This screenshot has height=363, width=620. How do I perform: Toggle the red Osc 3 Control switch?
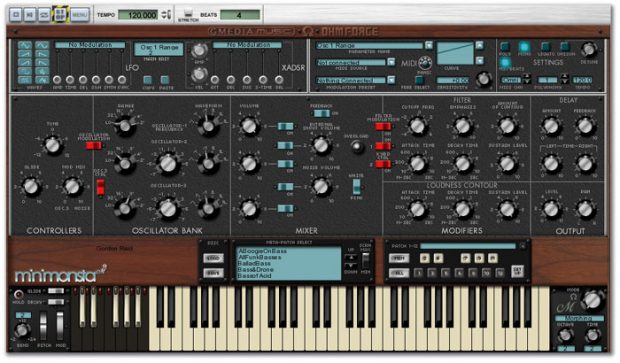click(101, 187)
